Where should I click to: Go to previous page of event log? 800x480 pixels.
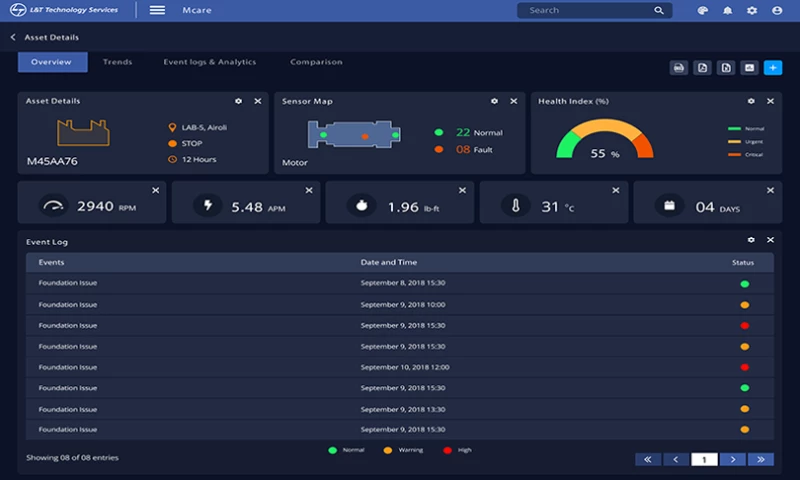pos(676,459)
